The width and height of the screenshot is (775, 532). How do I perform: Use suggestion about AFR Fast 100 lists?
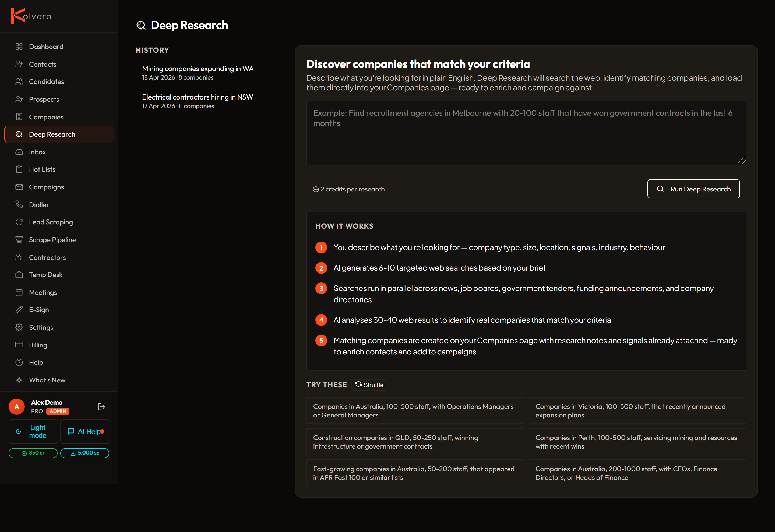click(415, 473)
